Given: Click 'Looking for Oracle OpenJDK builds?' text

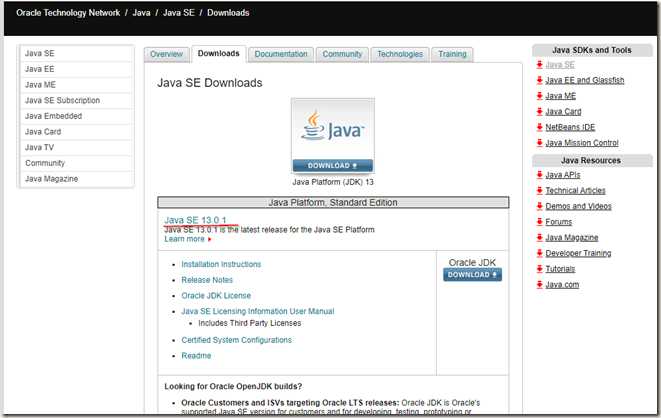Looking at the screenshot, I should [233, 386].
